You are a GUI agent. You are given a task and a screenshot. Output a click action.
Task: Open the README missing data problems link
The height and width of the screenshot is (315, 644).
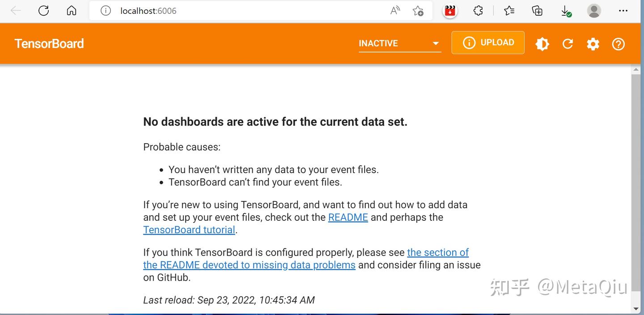click(249, 265)
